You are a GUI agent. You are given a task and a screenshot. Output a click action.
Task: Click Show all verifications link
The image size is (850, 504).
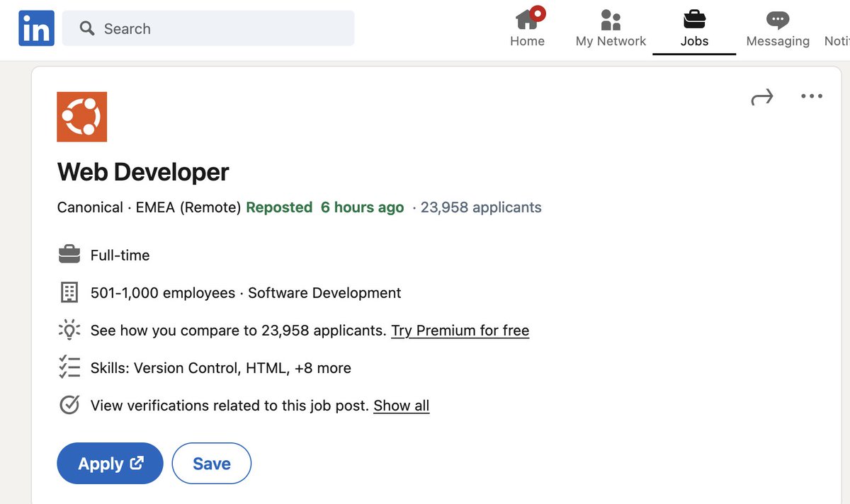click(402, 406)
